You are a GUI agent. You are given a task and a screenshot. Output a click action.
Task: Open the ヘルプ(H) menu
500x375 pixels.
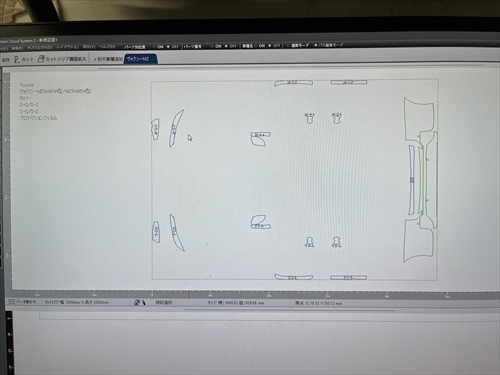[x=107, y=47]
